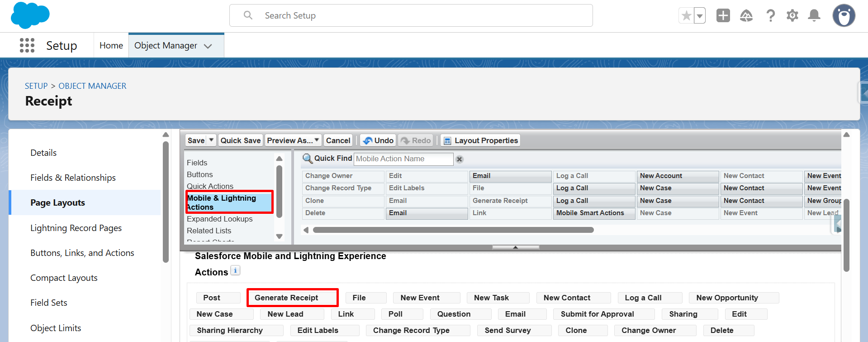Viewport: 868px width, 342px height.
Task: Open the App Launcher grid icon
Action: coord(27,45)
